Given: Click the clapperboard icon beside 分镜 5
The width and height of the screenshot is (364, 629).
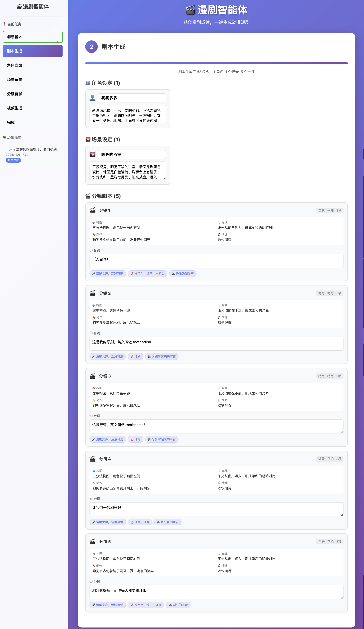Looking at the screenshot, I should pos(92,542).
